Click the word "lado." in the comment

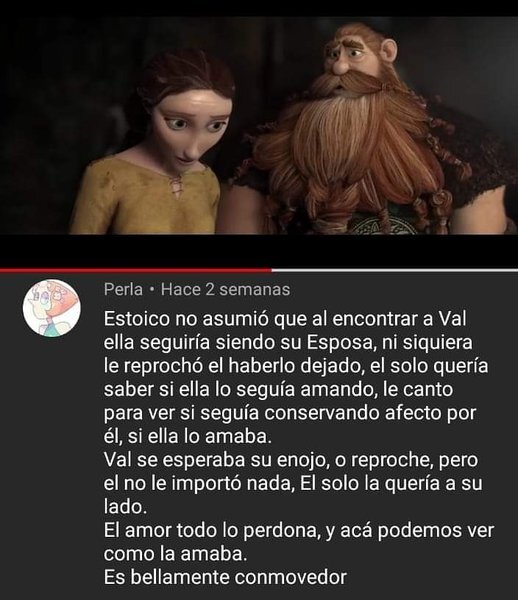click(x=125, y=507)
